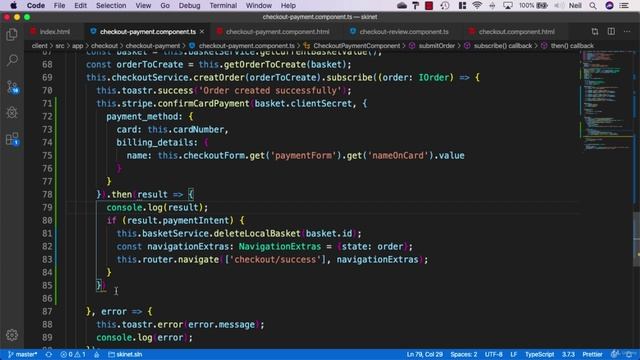The height and width of the screenshot is (360, 640).
Task: Open the View menu
Action: click(x=143, y=6)
